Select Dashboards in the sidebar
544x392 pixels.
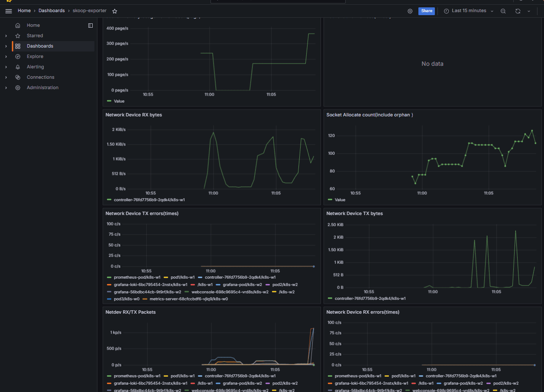(40, 46)
